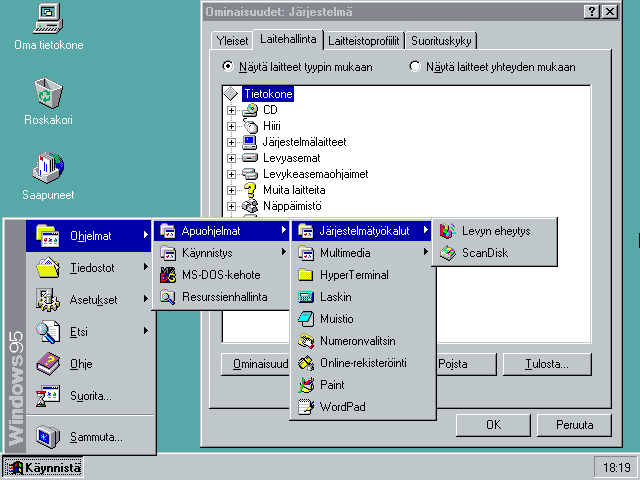Open the Roskakori recycle bin icon

point(48,93)
